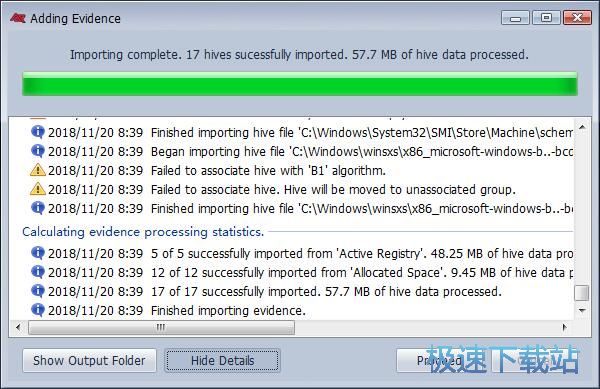Viewport: 600px width, 389px height.
Task: Click info icon for '17 of 17' line
Action: pos(38,291)
